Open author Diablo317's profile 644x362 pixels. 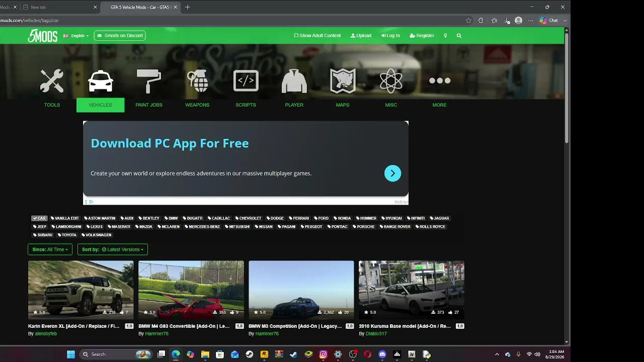coord(376,334)
